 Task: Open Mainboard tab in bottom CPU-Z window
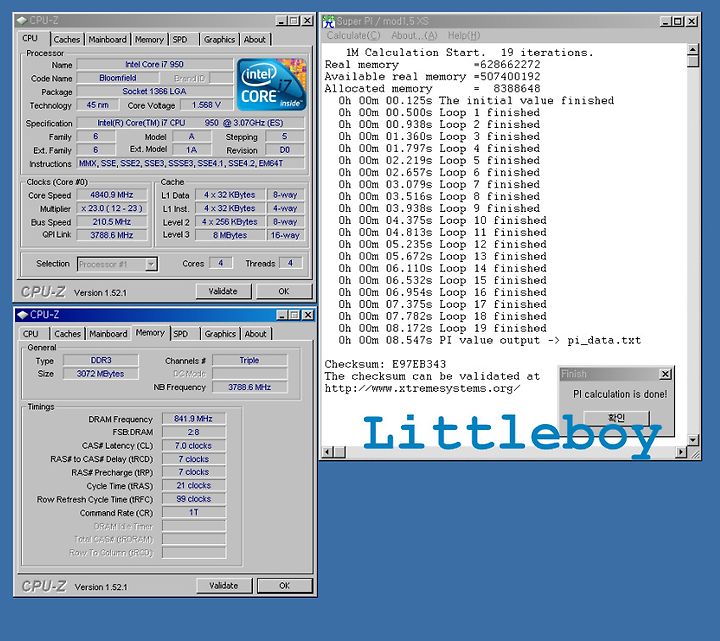click(x=108, y=334)
